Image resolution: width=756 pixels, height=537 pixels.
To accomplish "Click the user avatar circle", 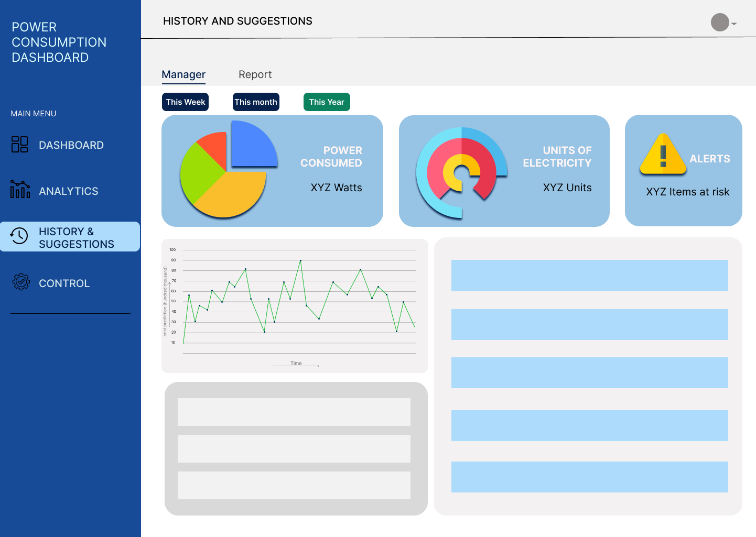I will point(720,23).
